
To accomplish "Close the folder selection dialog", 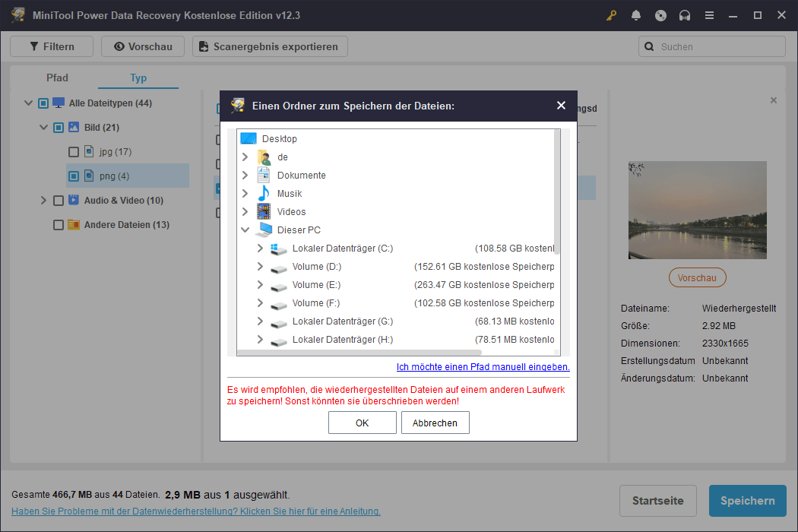I will 561,106.
